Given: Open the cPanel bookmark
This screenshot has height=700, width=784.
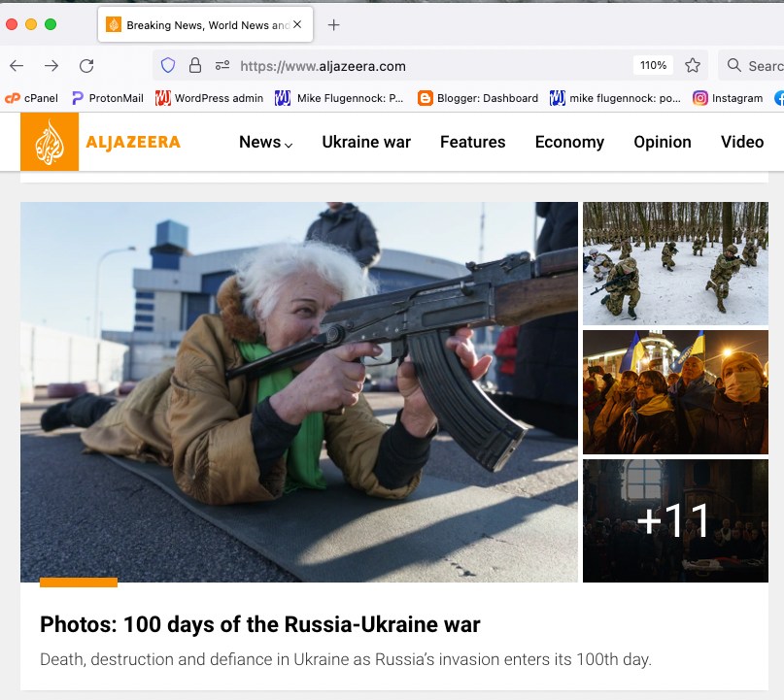Looking at the screenshot, I should [x=31, y=98].
